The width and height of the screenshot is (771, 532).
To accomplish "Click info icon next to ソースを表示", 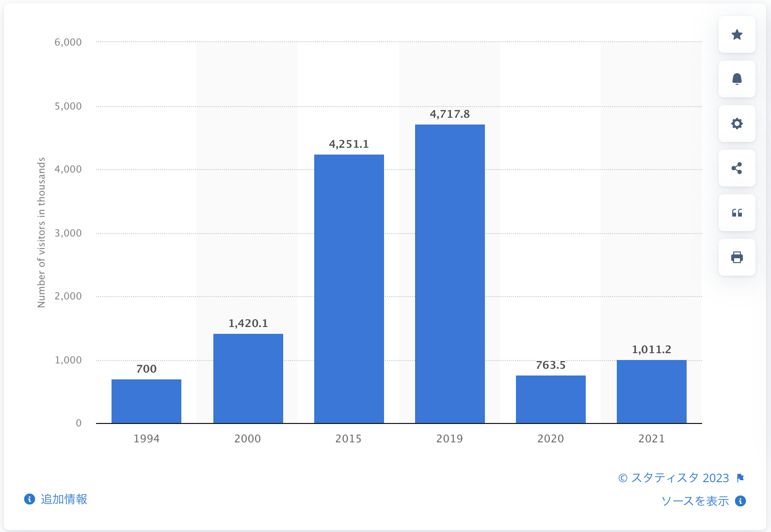I will 740,501.
